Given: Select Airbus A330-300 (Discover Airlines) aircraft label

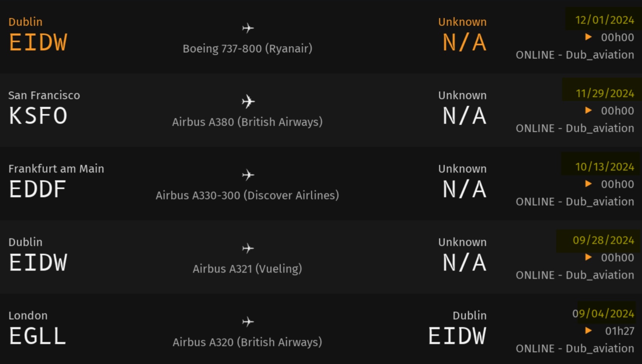Looking at the screenshot, I should tap(247, 195).
